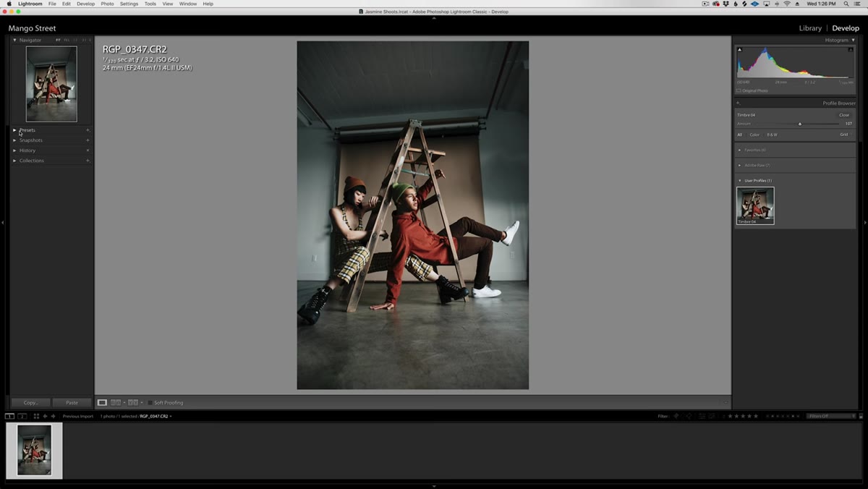
Task: Click the Wi-Fi status icon
Action: pos(787,4)
